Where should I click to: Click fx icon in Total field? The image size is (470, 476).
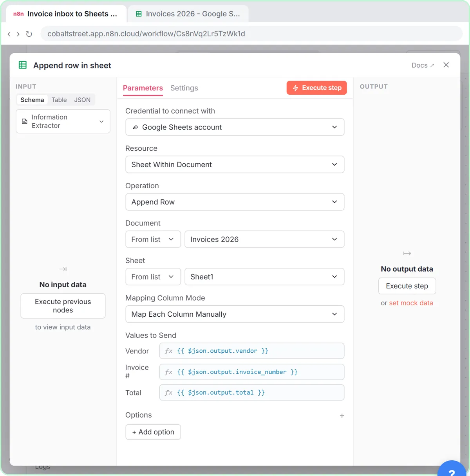pyautogui.click(x=168, y=393)
